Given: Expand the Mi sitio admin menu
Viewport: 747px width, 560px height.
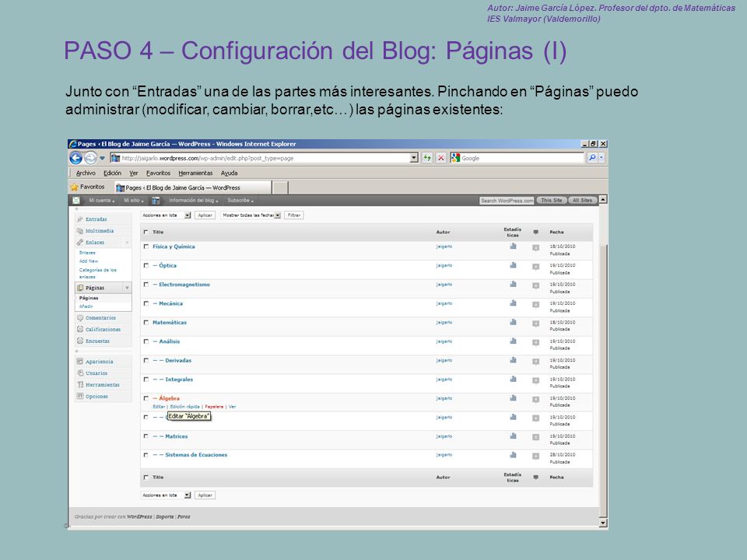Looking at the screenshot, I should click(x=133, y=201).
